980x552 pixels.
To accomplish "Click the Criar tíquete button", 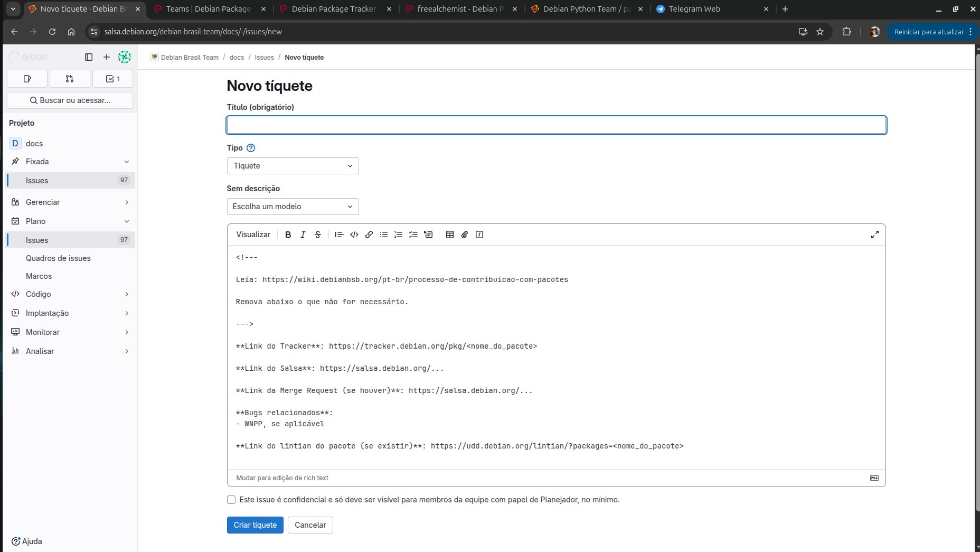I will [x=255, y=525].
